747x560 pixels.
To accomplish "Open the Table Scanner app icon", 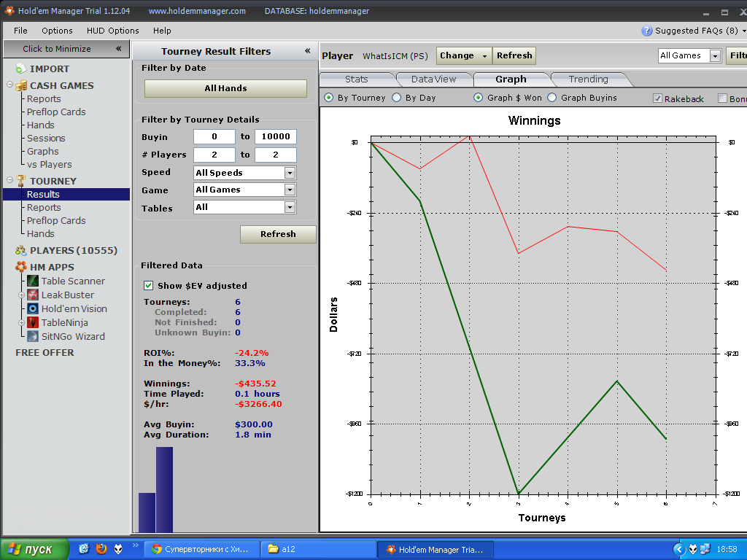I will tap(33, 281).
